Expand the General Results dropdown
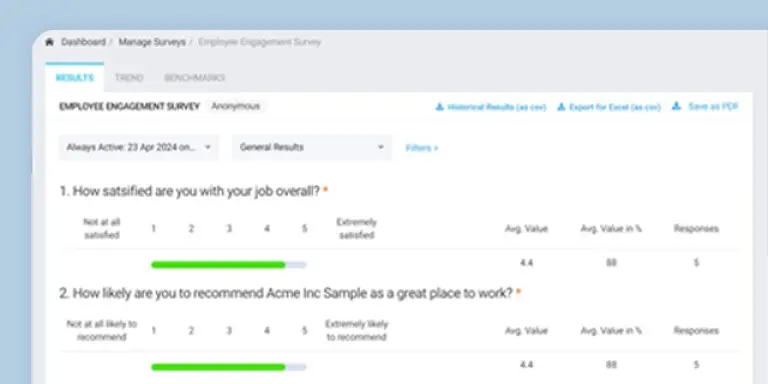 point(312,147)
